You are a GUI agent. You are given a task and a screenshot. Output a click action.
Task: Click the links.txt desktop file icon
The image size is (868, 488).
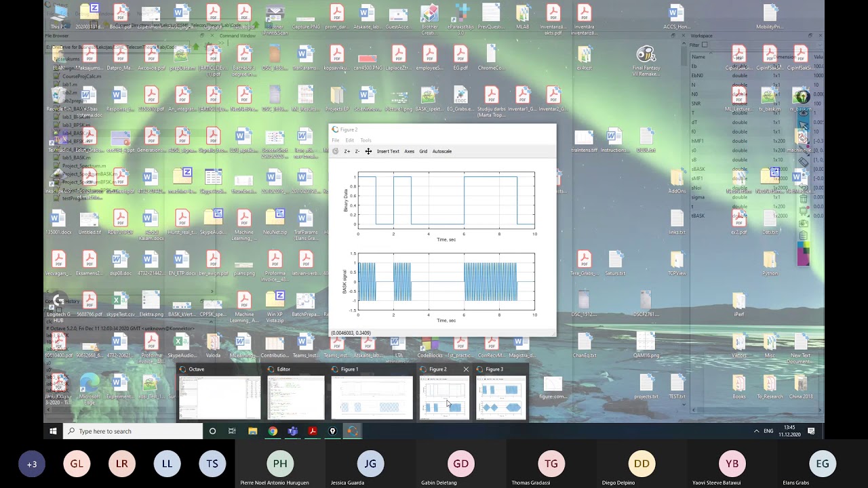point(677,224)
